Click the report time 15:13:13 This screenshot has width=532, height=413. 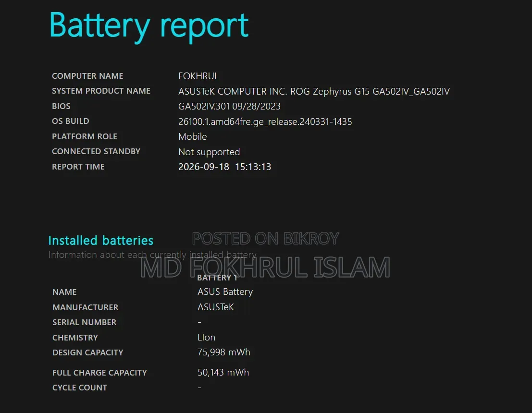(x=253, y=167)
